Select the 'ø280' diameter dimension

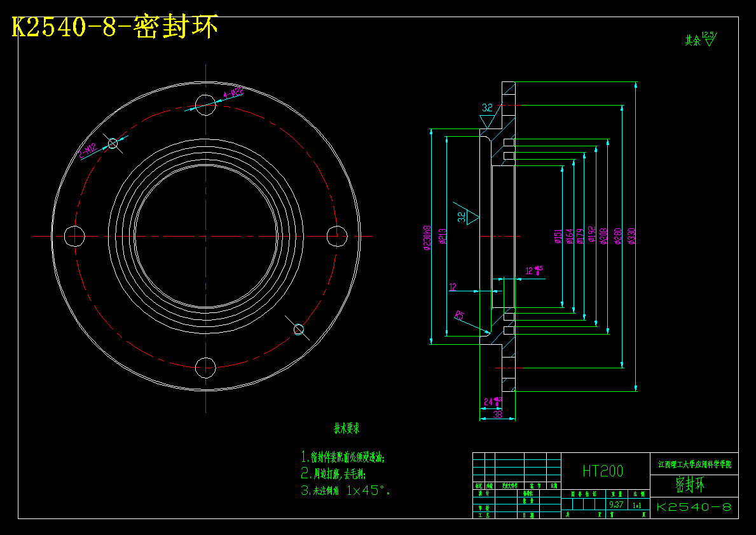point(617,236)
